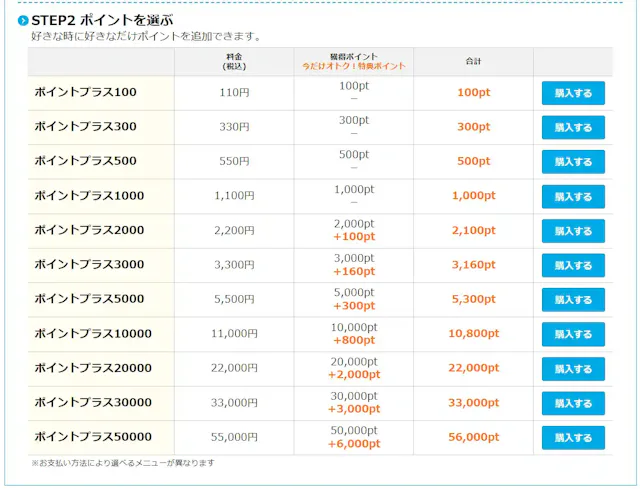Click the ポイントプラス50000 plan name
This screenshot has width=640, height=489.
(x=93, y=437)
